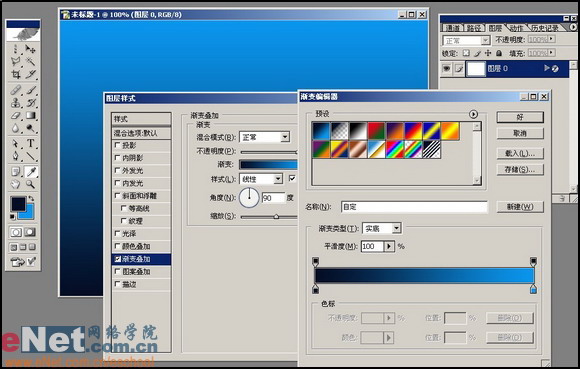The image size is (580, 369).
Task: Select the Eraser tool
Action: [16, 116]
